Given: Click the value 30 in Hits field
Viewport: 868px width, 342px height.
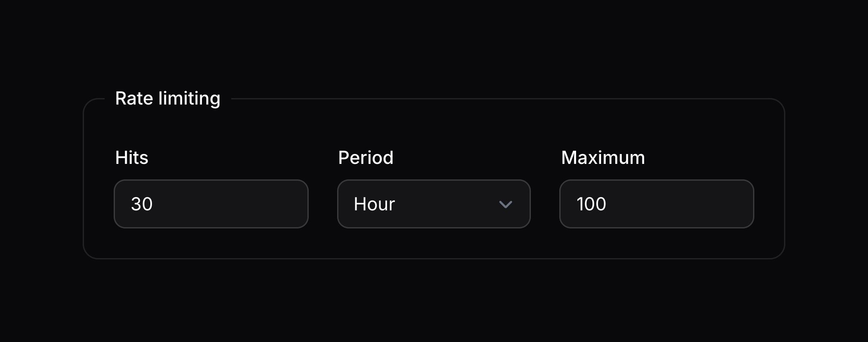Looking at the screenshot, I should point(142,204).
